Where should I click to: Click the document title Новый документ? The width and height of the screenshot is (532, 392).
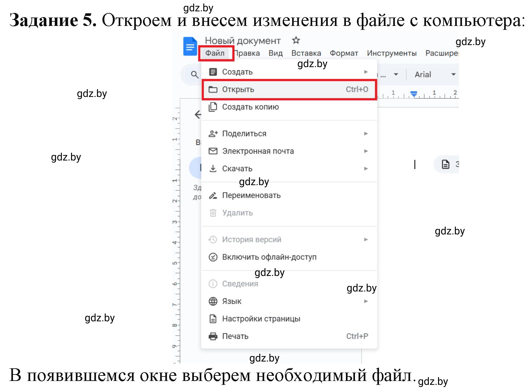[x=243, y=41]
